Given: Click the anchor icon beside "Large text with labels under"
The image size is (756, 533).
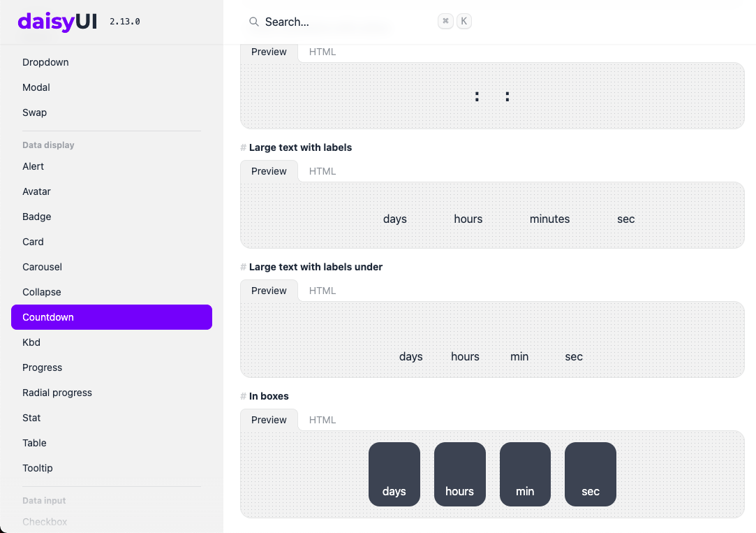Looking at the screenshot, I should (242, 267).
